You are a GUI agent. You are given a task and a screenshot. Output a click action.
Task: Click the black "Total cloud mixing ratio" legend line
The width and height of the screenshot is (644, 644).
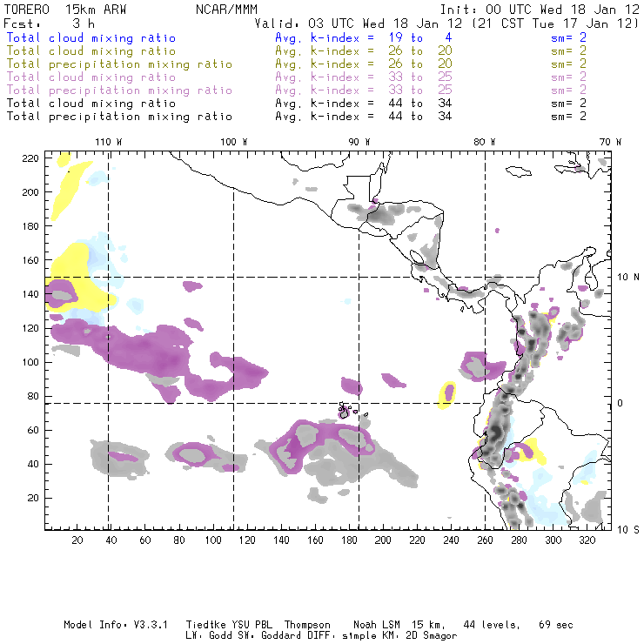91,103
